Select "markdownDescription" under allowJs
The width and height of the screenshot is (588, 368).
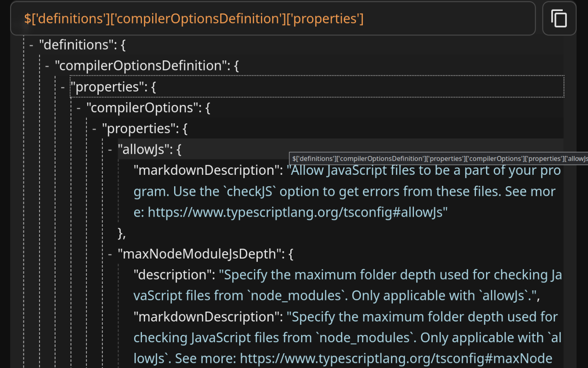click(x=206, y=170)
